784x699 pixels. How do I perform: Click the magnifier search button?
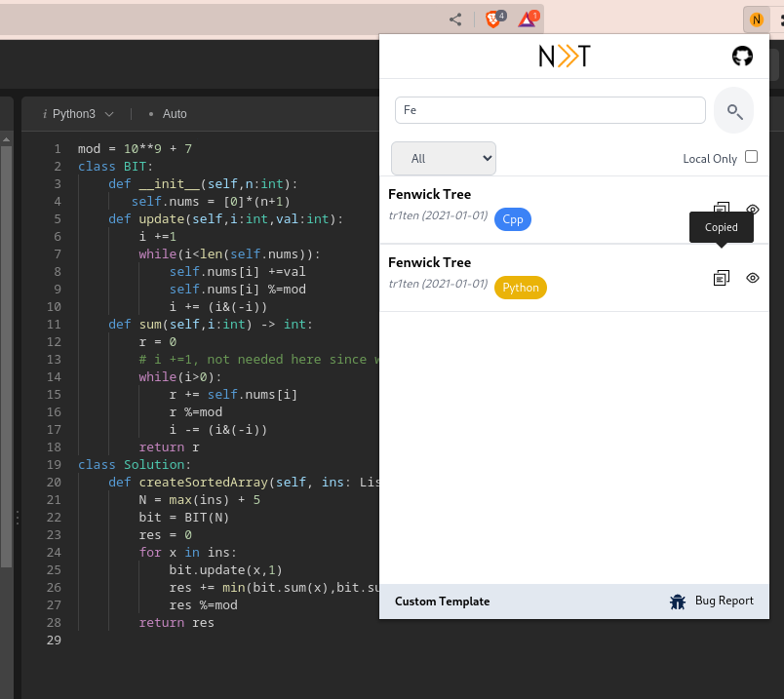734,110
